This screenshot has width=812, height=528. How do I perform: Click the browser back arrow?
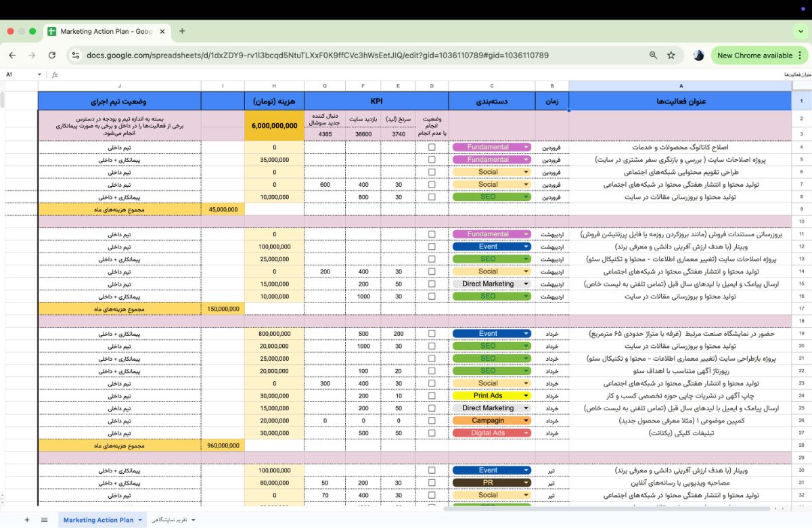click(12, 56)
